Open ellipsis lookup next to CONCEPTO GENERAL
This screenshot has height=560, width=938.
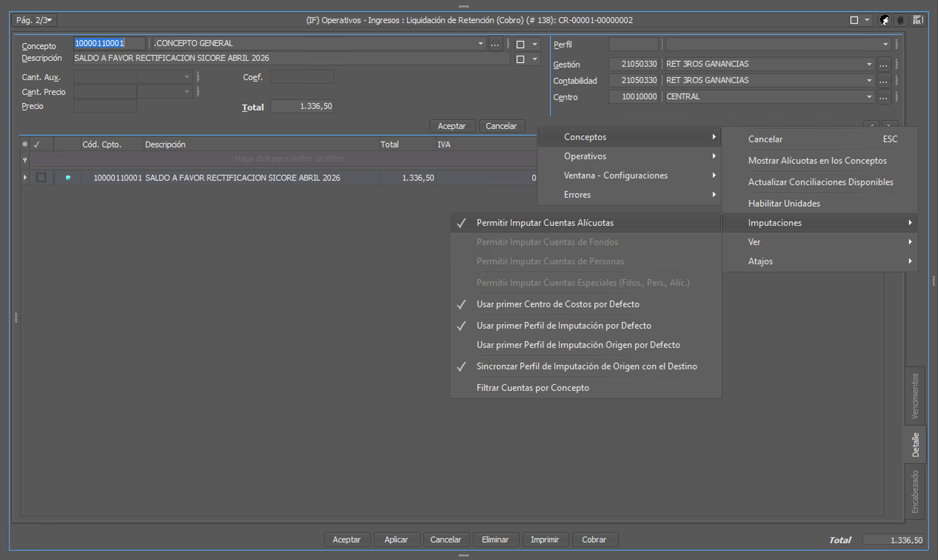pyautogui.click(x=495, y=44)
